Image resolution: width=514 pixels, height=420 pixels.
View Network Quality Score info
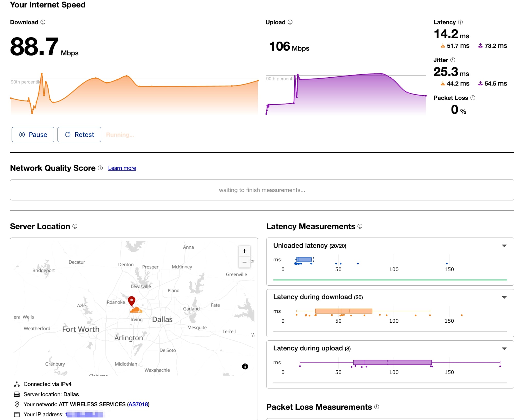click(100, 168)
